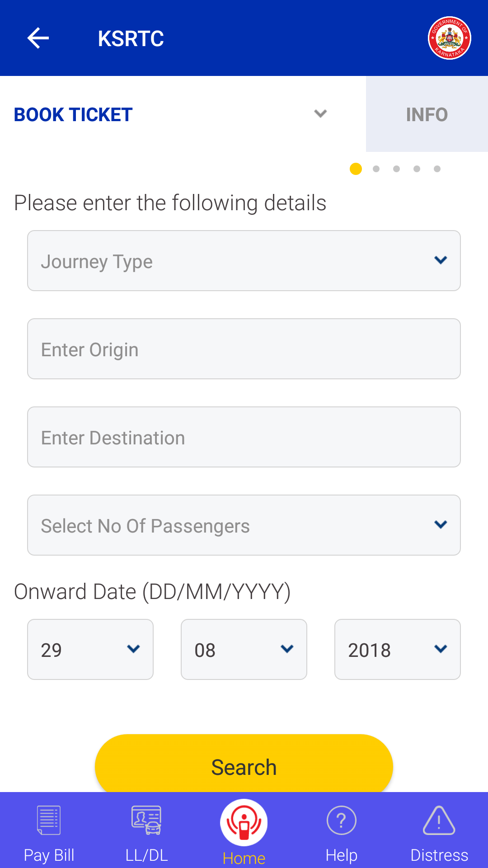
Task: Change the onward year 2018 dropdown
Action: pos(398,649)
